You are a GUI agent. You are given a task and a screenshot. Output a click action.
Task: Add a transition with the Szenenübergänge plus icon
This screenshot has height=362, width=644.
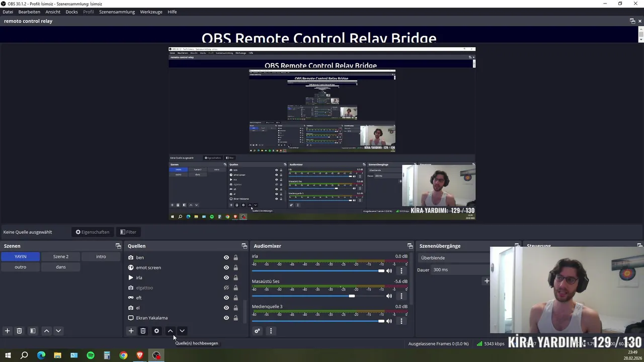coord(487,281)
